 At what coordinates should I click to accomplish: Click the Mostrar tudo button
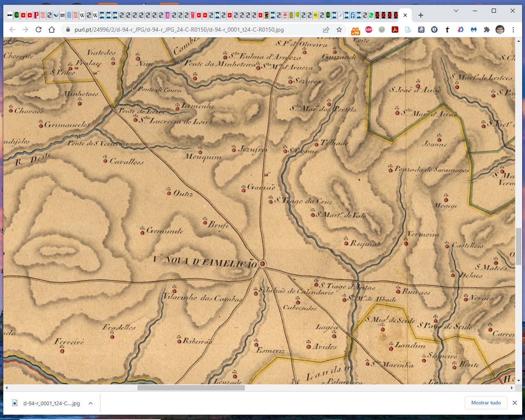click(486, 403)
